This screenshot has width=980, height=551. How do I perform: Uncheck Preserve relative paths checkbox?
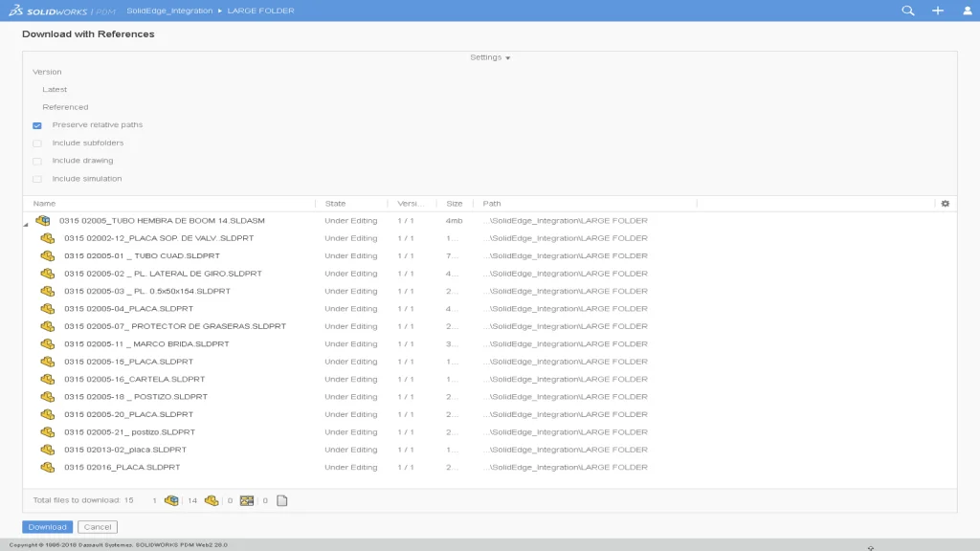[37, 125]
